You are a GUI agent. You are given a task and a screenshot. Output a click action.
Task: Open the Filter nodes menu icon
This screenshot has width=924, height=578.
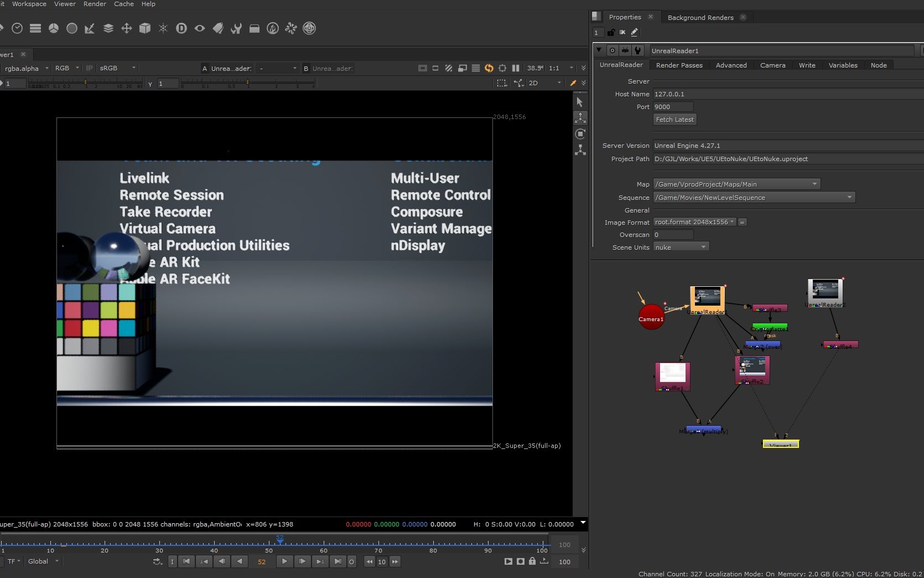pyautogui.click(x=72, y=28)
